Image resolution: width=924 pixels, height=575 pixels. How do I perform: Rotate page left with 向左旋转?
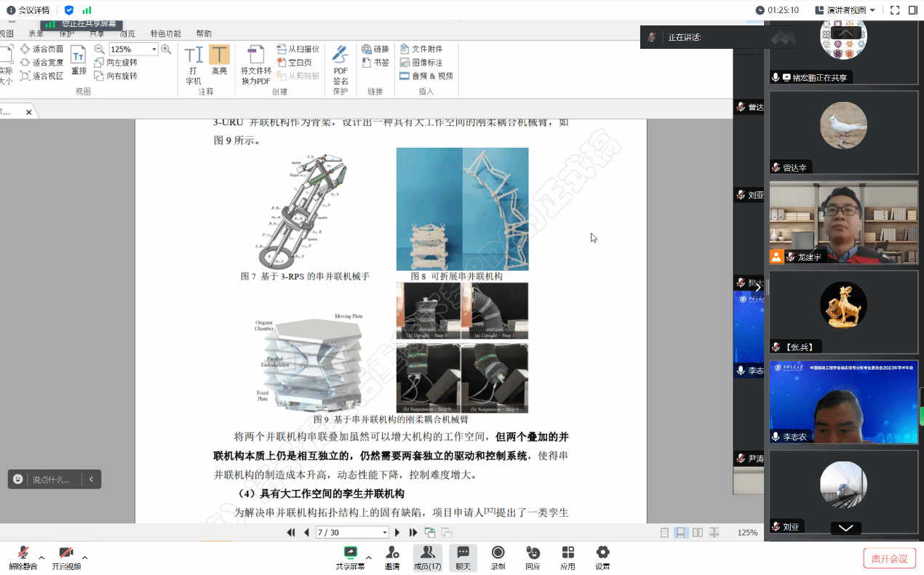click(x=116, y=63)
